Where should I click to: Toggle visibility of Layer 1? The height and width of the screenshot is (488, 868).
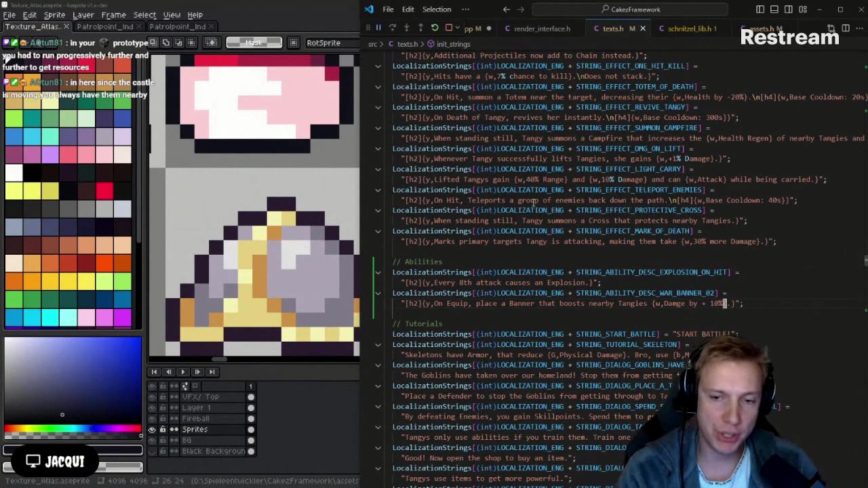pos(152,408)
